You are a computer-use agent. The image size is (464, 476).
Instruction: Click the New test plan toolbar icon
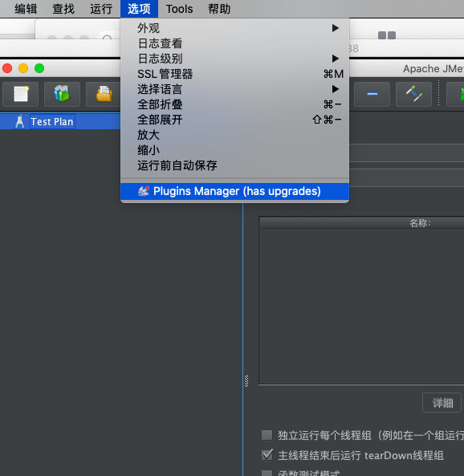(21, 94)
